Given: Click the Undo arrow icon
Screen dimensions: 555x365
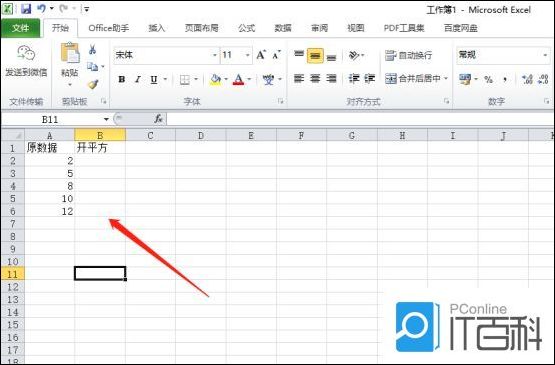Looking at the screenshot, I should [x=41, y=8].
